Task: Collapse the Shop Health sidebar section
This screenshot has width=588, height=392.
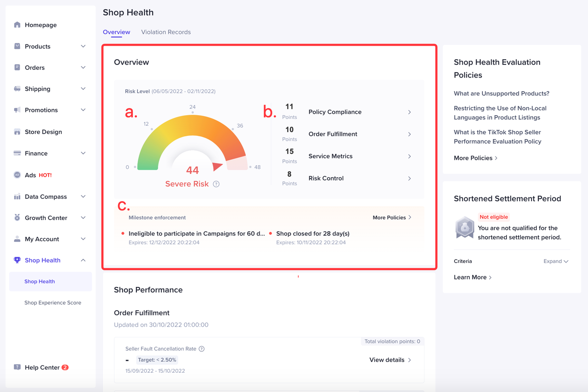Action: [x=83, y=260]
